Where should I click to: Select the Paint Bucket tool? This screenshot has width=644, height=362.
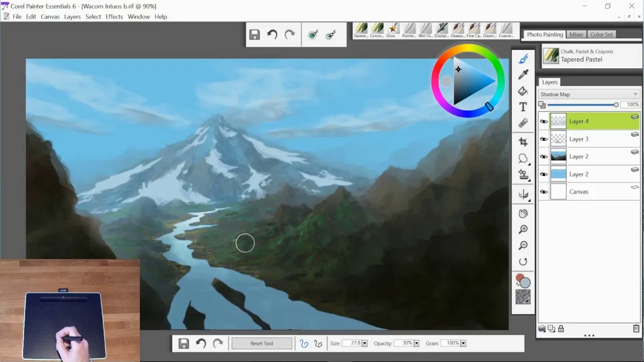click(523, 91)
